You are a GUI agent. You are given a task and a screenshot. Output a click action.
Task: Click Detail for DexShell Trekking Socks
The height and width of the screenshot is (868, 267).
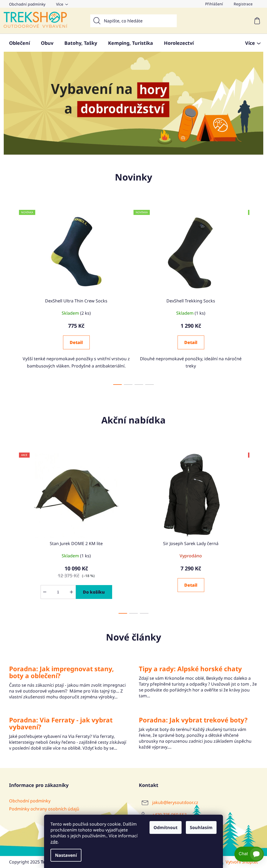[191, 342]
